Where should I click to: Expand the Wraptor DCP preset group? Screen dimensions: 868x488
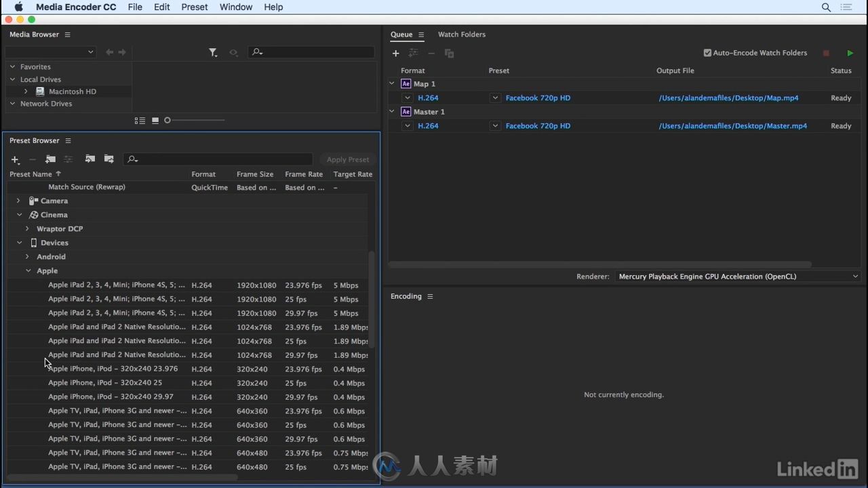(x=27, y=229)
